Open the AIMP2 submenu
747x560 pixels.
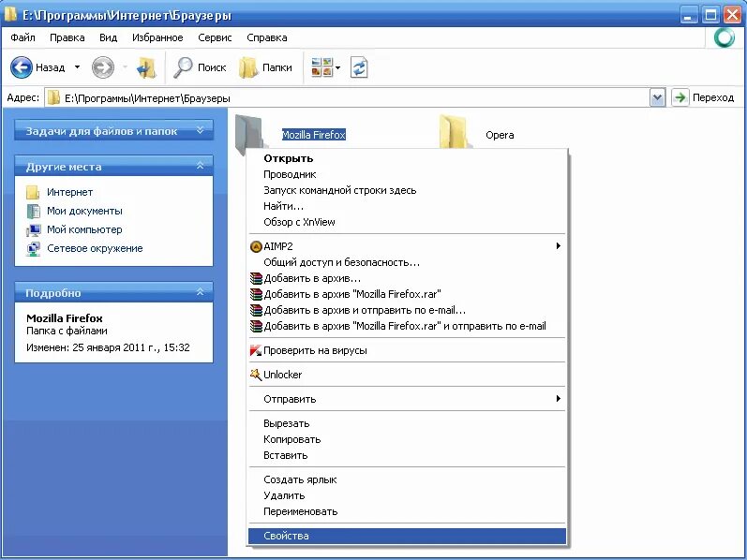point(407,246)
